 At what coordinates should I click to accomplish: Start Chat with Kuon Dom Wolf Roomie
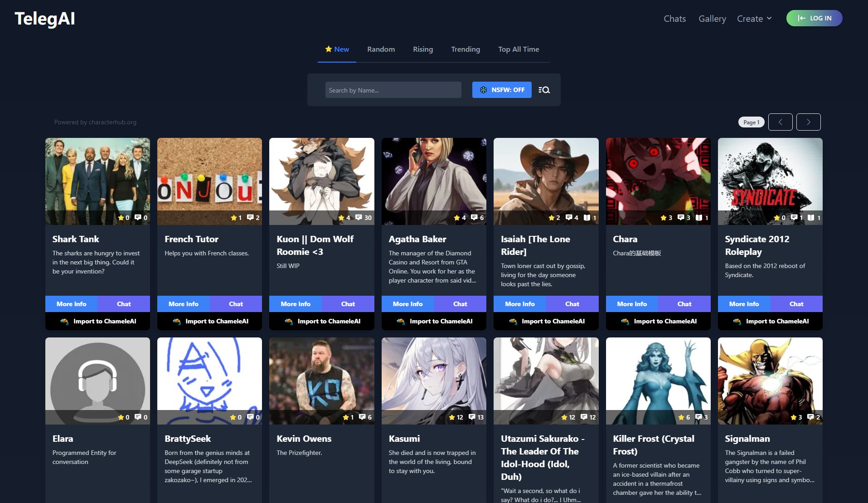pyautogui.click(x=348, y=304)
